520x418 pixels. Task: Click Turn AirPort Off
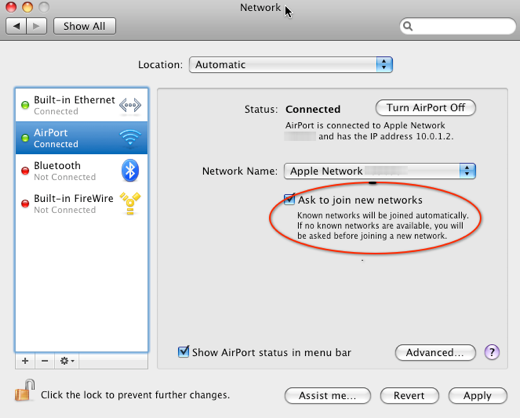pos(426,108)
